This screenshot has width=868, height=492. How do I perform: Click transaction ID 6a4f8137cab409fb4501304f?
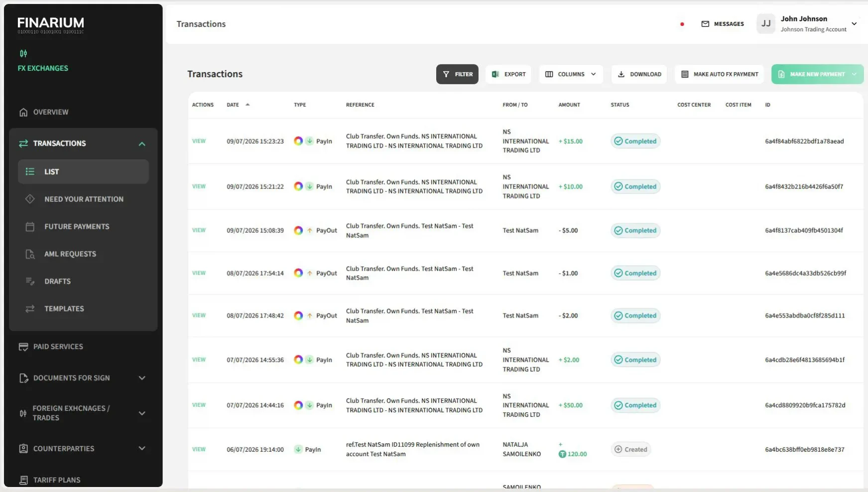(804, 230)
